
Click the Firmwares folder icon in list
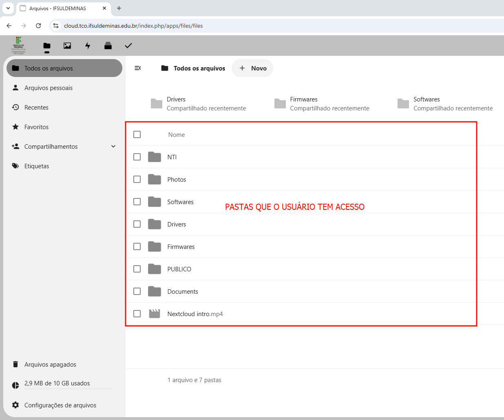coord(155,246)
